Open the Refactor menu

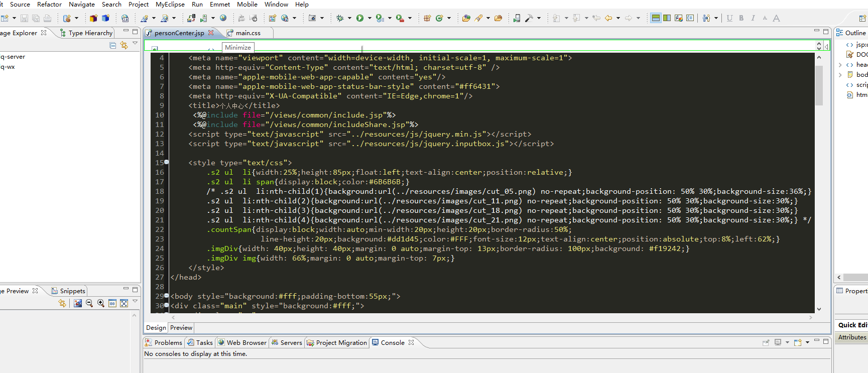[49, 4]
